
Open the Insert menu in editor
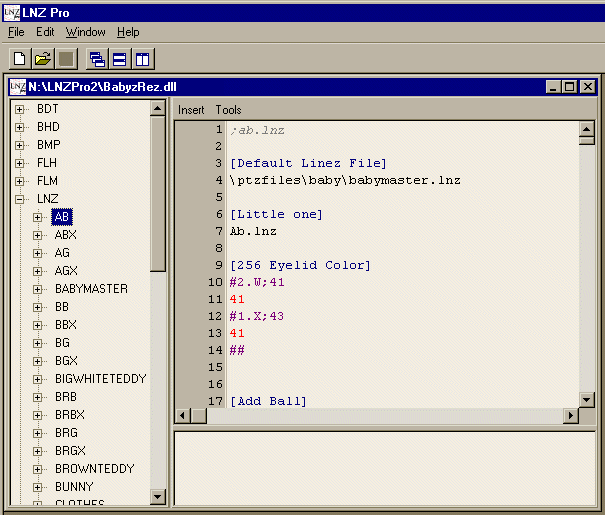191,110
